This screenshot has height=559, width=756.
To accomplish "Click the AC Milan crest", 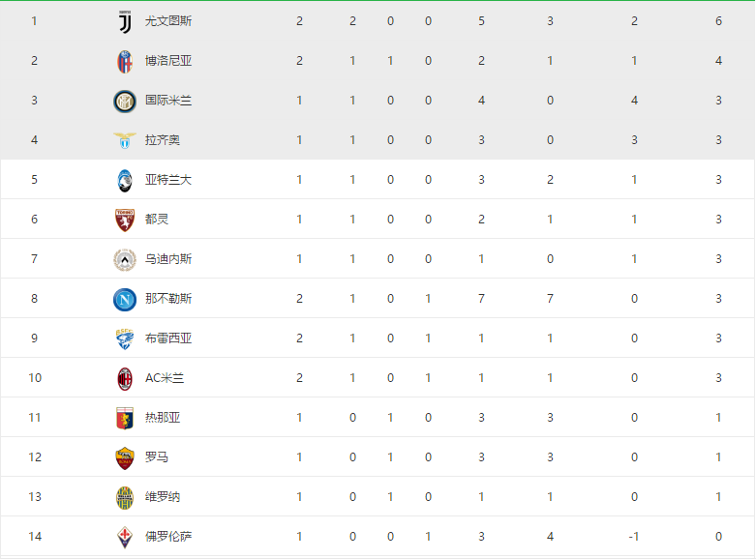I will (x=125, y=379).
